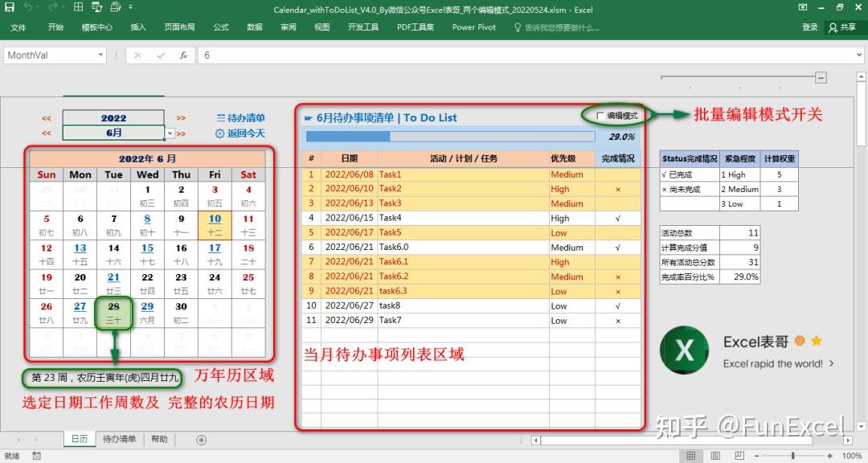Click the to-do progress bar
Image resolution: width=868 pixels, height=463 pixels.
[450, 136]
